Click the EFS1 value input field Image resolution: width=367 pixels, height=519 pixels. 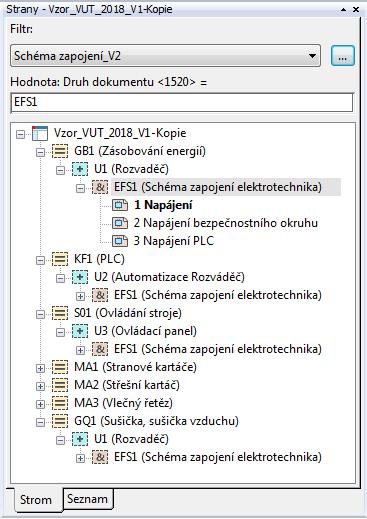pos(182,102)
